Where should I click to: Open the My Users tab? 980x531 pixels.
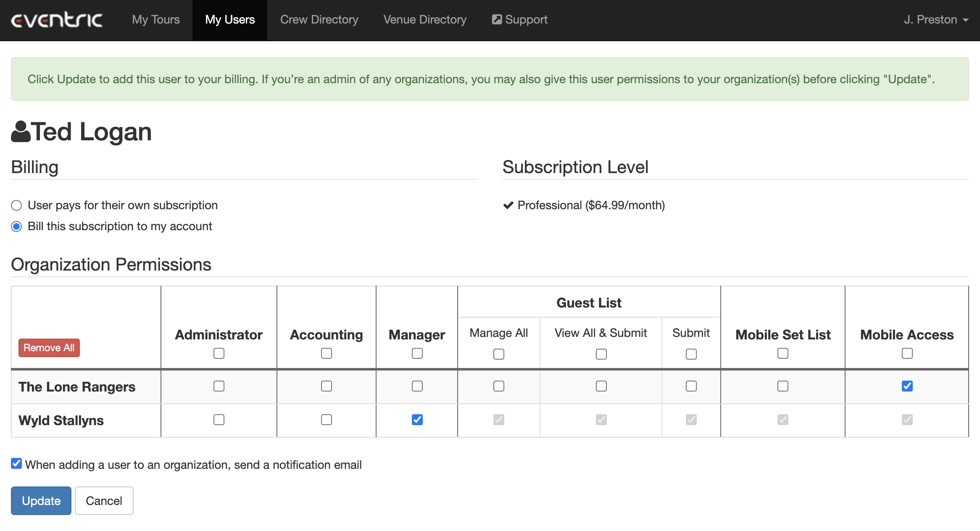click(230, 20)
